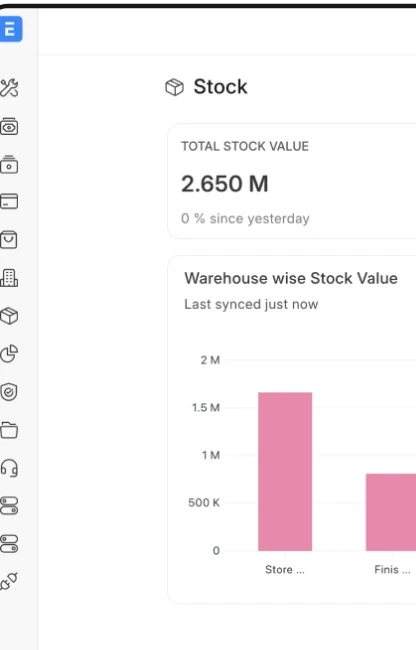Open the wrench and screwdriver tools workspace
The height and width of the screenshot is (650, 416).
click(x=9, y=88)
